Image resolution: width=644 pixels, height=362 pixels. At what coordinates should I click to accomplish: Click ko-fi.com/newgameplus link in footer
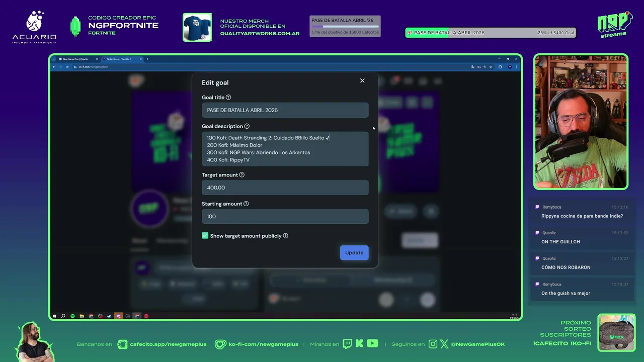264,344
